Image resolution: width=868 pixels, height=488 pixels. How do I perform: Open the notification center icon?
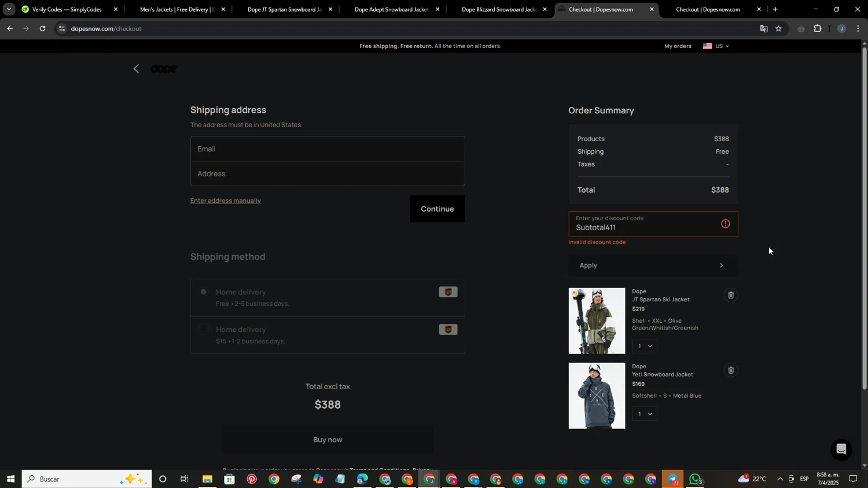(x=853, y=479)
